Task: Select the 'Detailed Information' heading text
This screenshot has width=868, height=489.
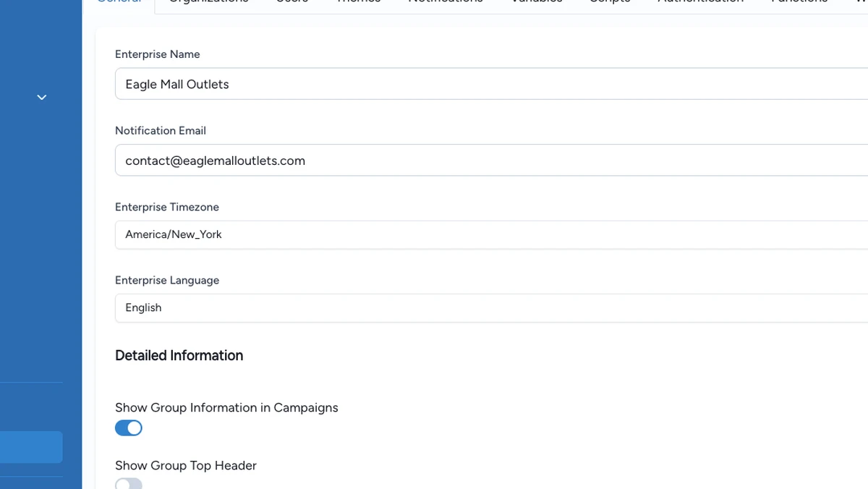Action: point(179,355)
